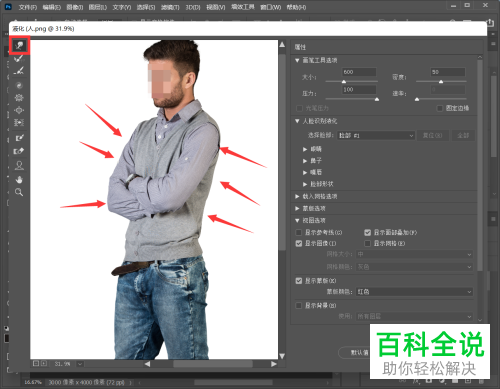The width and height of the screenshot is (500, 389).
Task: Click the preview horizontal scroll right arrow
Action: coord(274,364)
